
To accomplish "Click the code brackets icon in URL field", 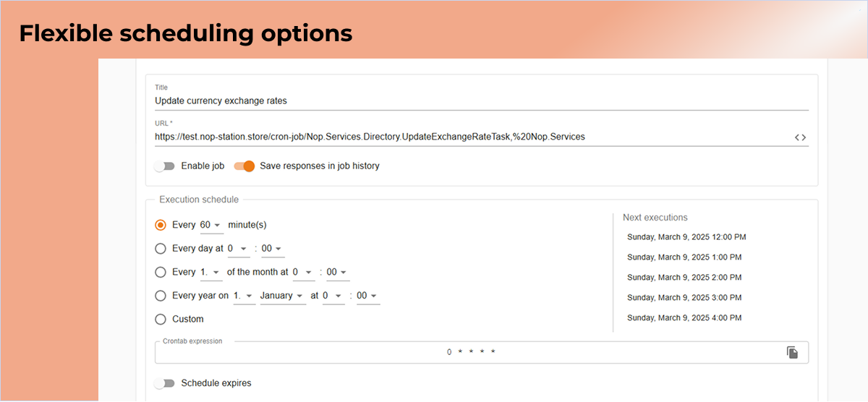I will point(800,137).
